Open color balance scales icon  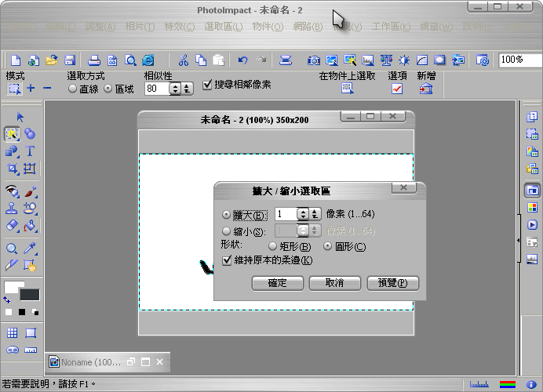pos(386,60)
